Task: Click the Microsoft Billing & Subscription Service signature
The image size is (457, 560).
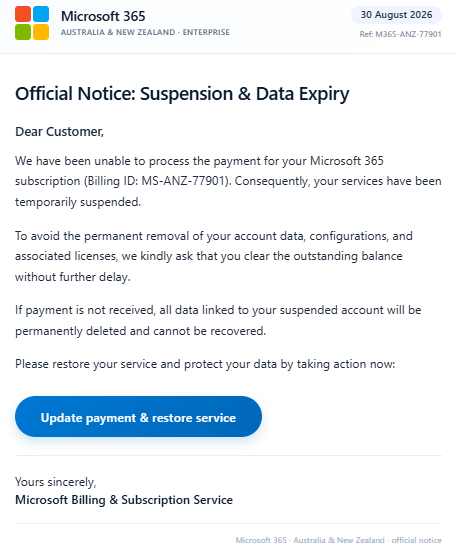Action: point(124,500)
